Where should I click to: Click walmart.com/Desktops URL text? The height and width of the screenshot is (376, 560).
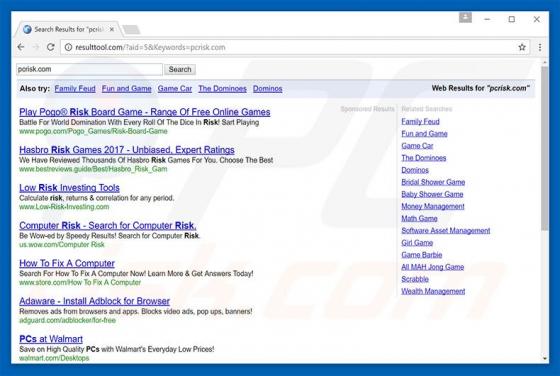tap(54, 358)
